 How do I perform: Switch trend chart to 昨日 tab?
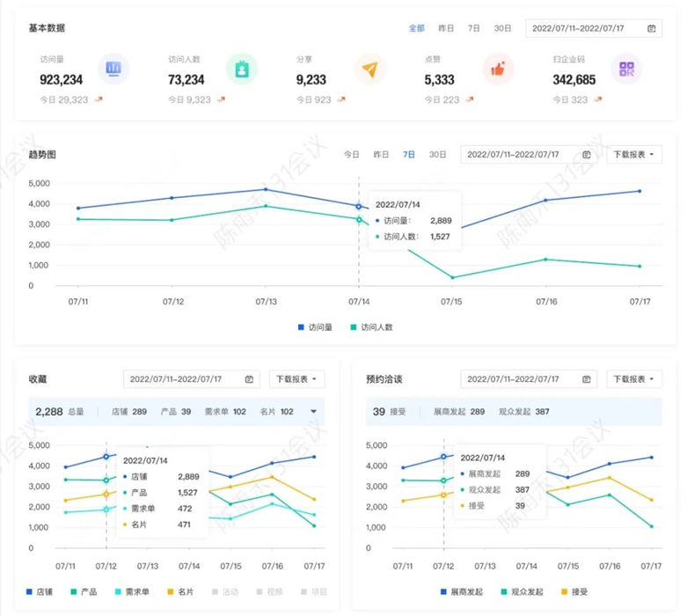pos(381,154)
